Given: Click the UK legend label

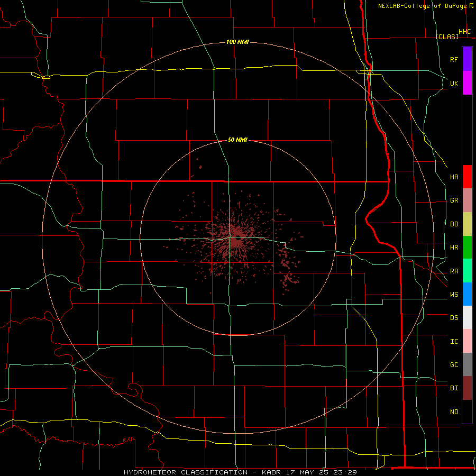Looking at the screenshot, I should (x=454, y=83).
